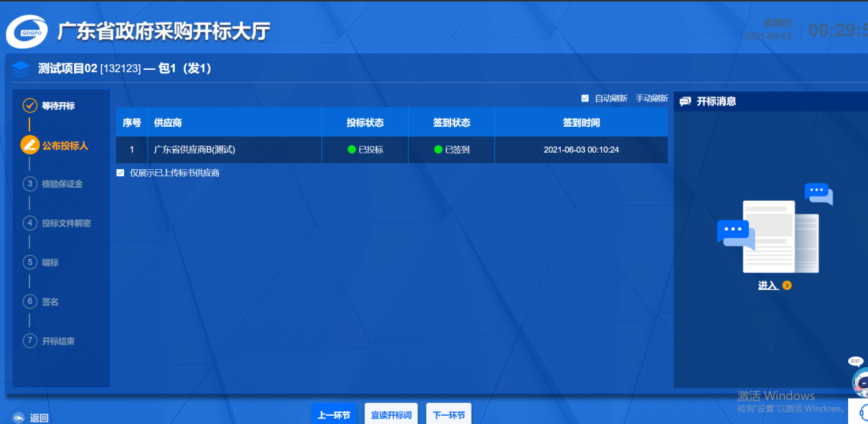The width and height of the screenshot is (868, 424).
Task: Uncheck 仅展示已上传标书供应商 checkbox
Action: click(x=121, y=173)
